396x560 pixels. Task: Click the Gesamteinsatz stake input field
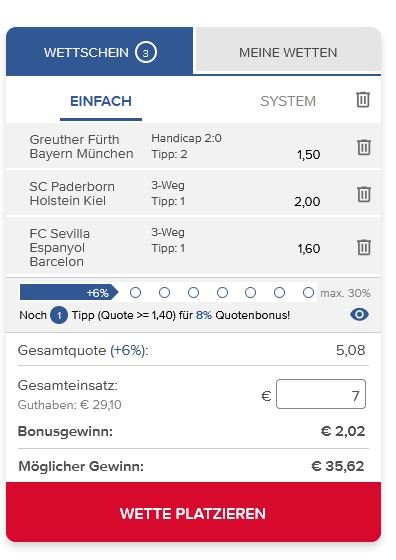(x=321, y=394)
